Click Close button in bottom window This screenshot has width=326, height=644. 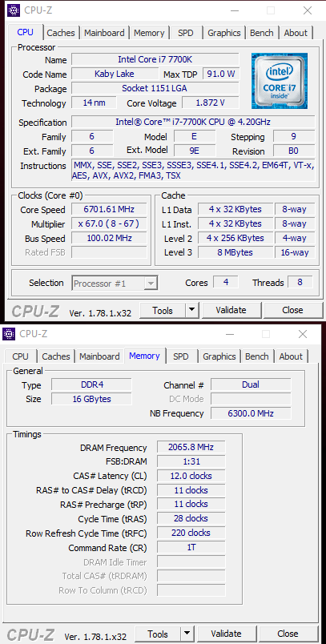click(288, 634)
